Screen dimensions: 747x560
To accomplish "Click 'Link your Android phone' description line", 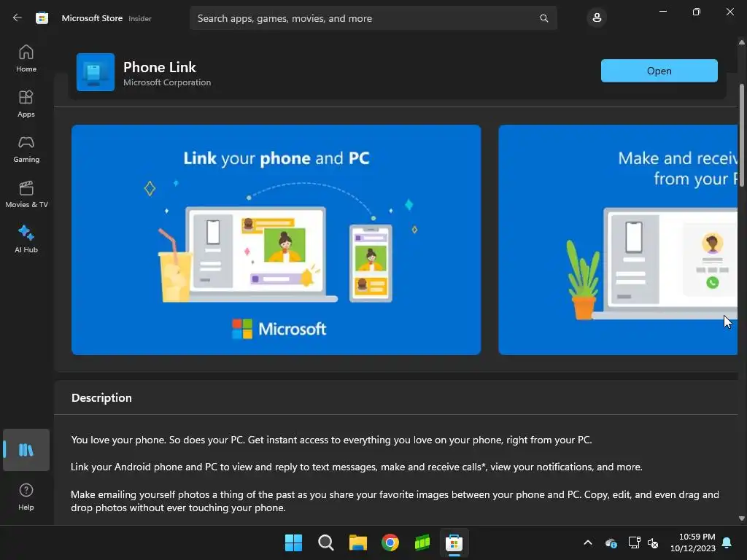I will coord(356,467).
